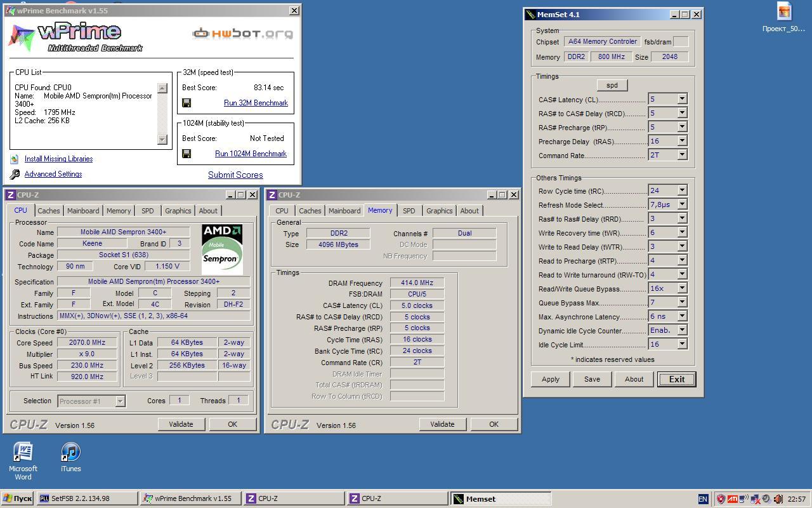Click the Save button in MemSet
The height and width of the screenshot is (508, 812).
pyautogui.click(x=592, y=379)
